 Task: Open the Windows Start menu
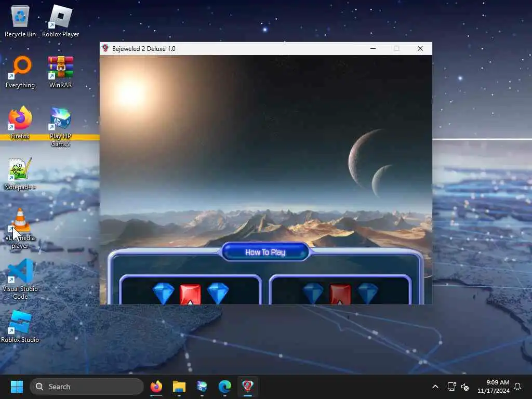(x=17, y=387)
